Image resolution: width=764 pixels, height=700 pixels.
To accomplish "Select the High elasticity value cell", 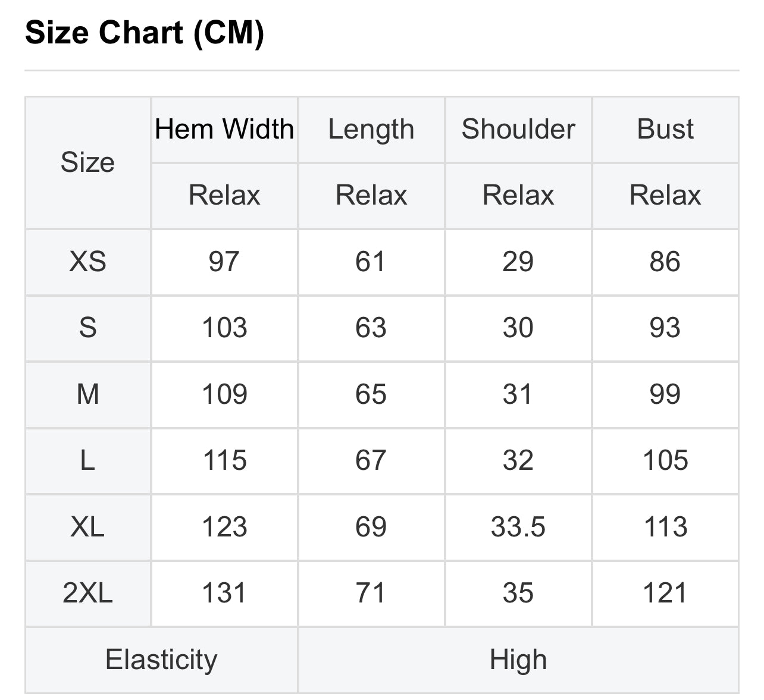I will pos(518,660).
